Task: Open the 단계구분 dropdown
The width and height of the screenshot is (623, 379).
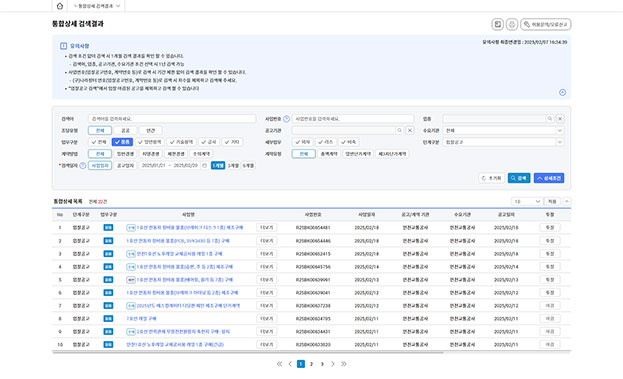Action: coord(503,142)
